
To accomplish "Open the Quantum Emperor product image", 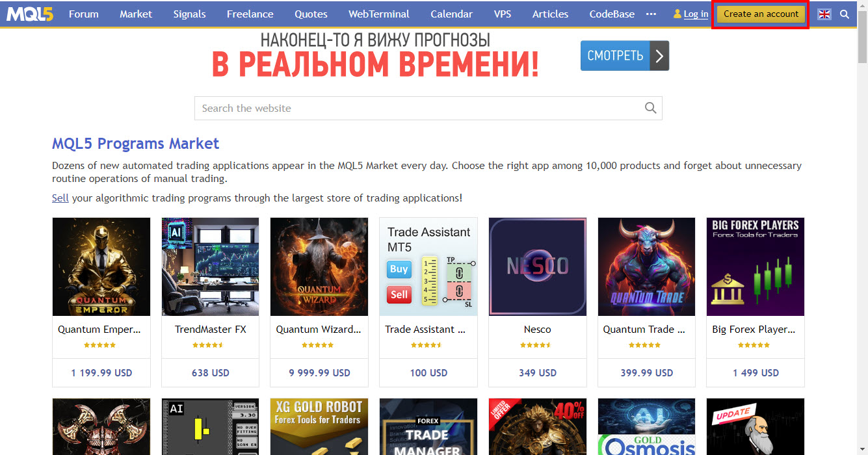I will 101,266.
